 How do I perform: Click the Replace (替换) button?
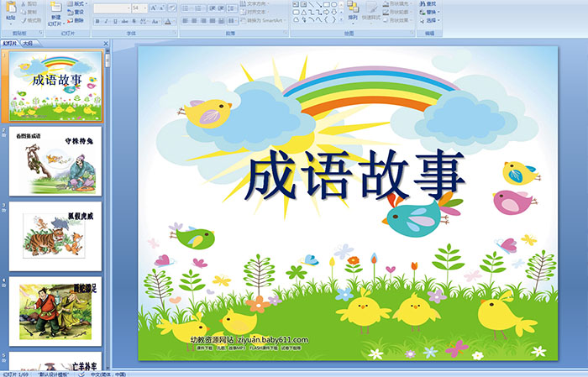click(x=430, y=12)
